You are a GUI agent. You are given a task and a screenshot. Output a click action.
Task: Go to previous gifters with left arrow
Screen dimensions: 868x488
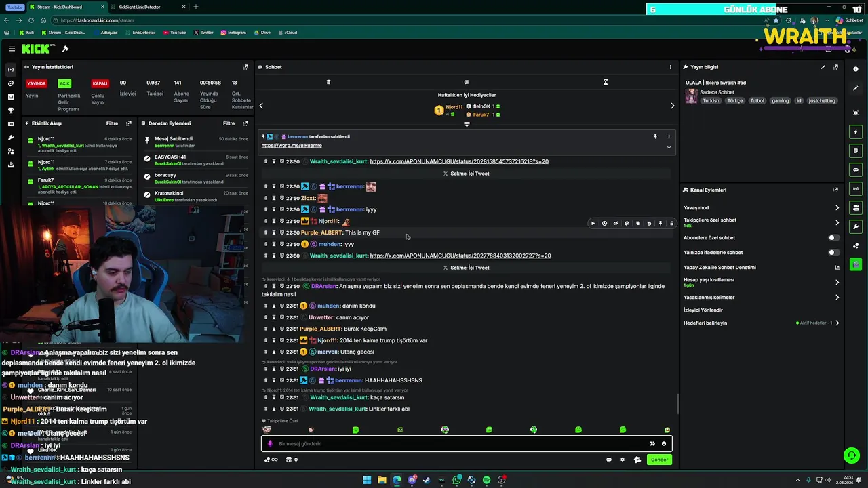click(x=261, y=106)
